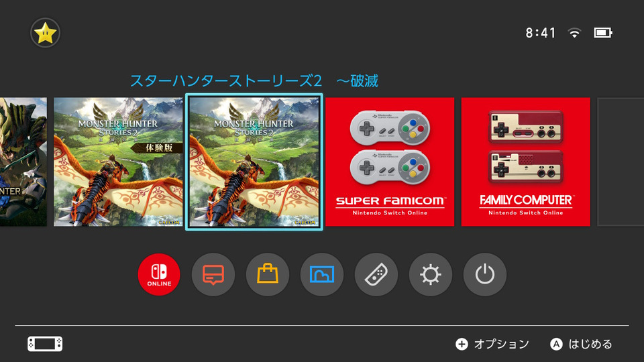Select Family Computer Nintendo Switch Online tile
The width and height of the screenshot is (644, 362).
[526, 162]
